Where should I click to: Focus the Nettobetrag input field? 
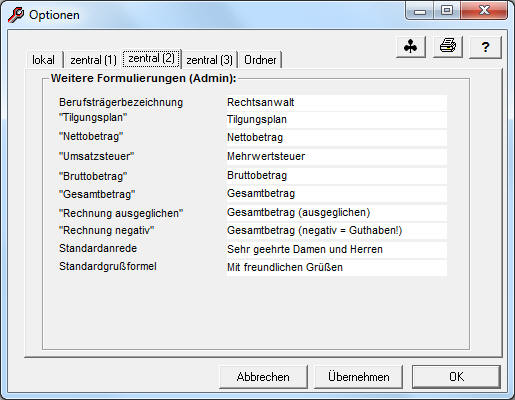click(337, 138)
